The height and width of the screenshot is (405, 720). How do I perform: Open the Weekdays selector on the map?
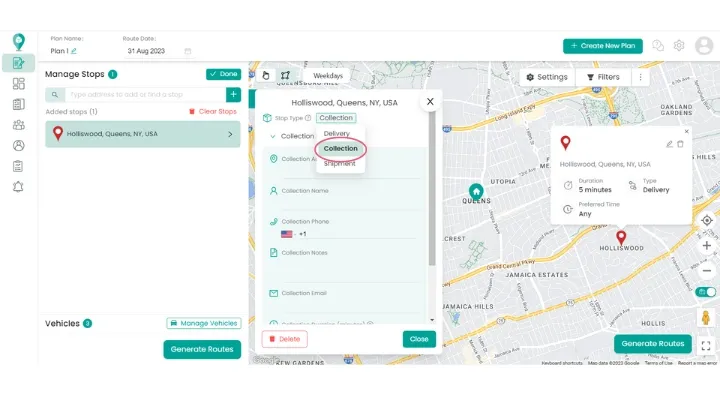(x=328, y=75)
